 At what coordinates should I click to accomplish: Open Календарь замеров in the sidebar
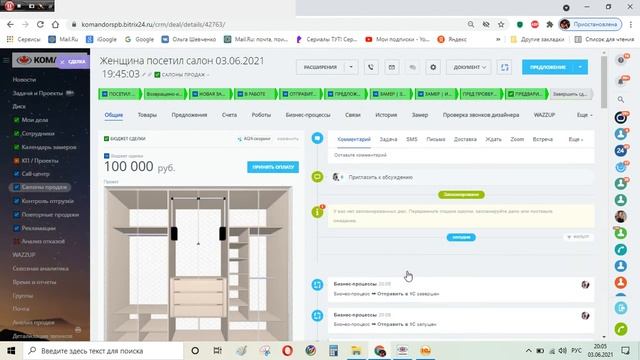coord(49,147)
